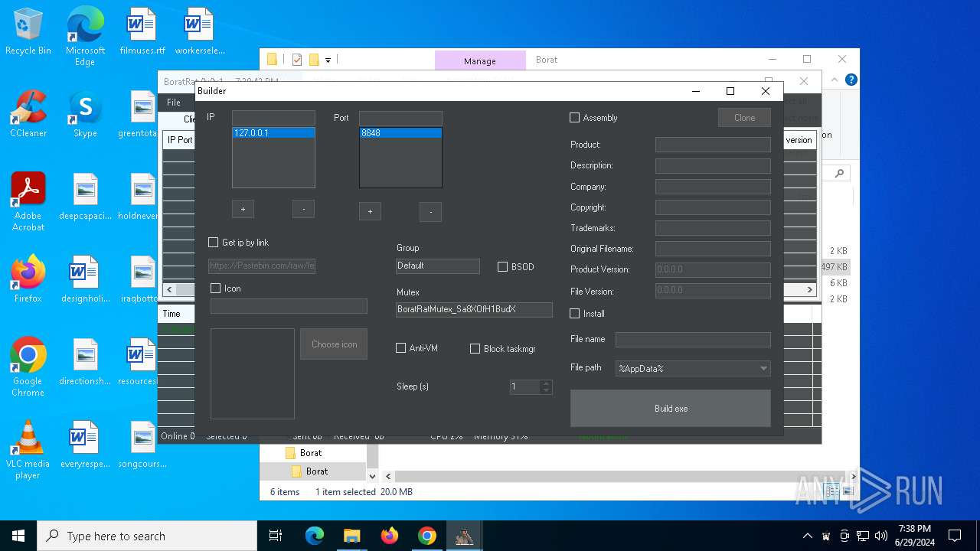Click the Explorer search magnifier icon
The width and height of the screenshot is (980, 551).
pyautogui.click(x=839, y=174)
